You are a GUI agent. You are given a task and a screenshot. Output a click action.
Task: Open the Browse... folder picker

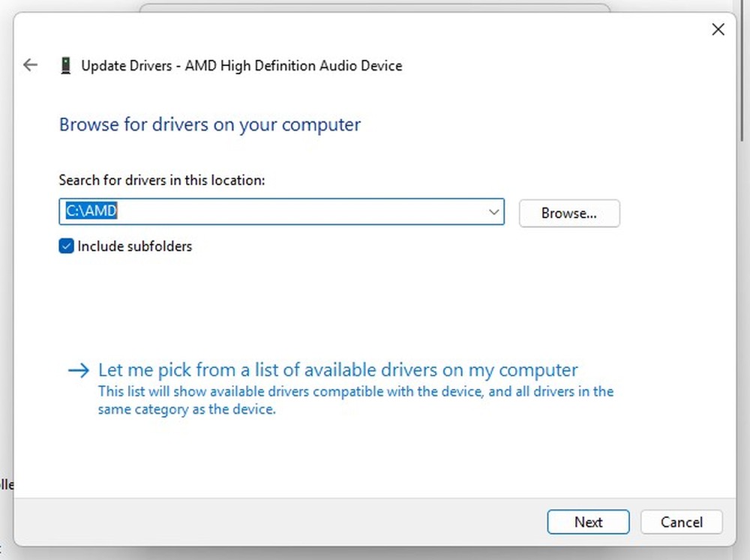[x=569, y=213]
